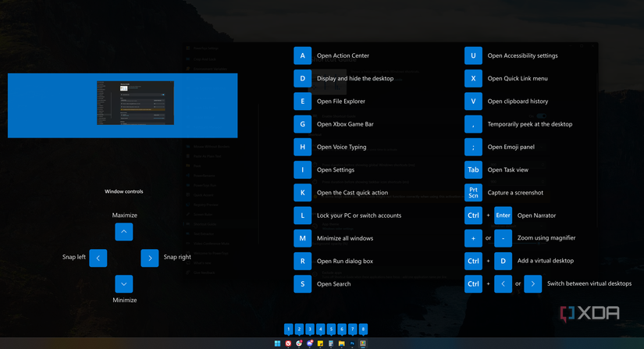This screenshot has width=644, height=349.
Task: Click the Enter key tile for Narrator
Action: (503, 215)
